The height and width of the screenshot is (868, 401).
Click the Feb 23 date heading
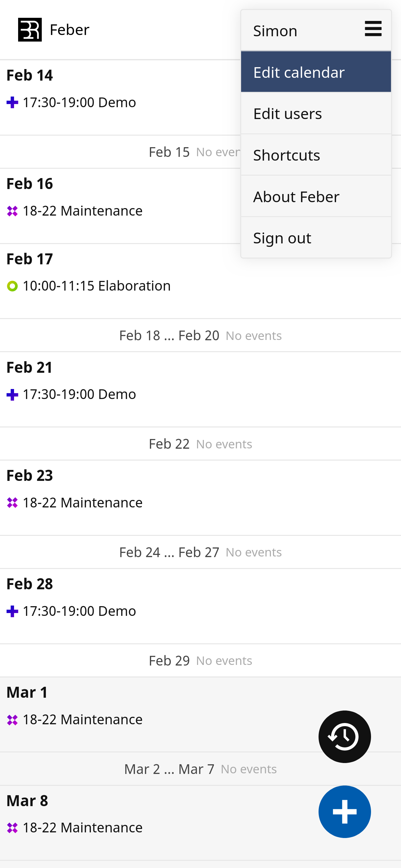tap(30, 476)
